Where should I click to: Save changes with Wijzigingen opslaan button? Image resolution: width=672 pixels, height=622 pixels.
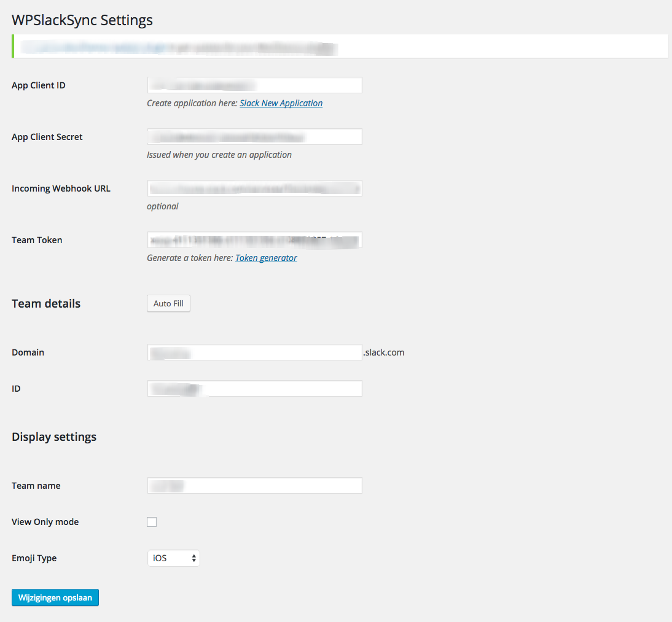click(x=55, y=598)
